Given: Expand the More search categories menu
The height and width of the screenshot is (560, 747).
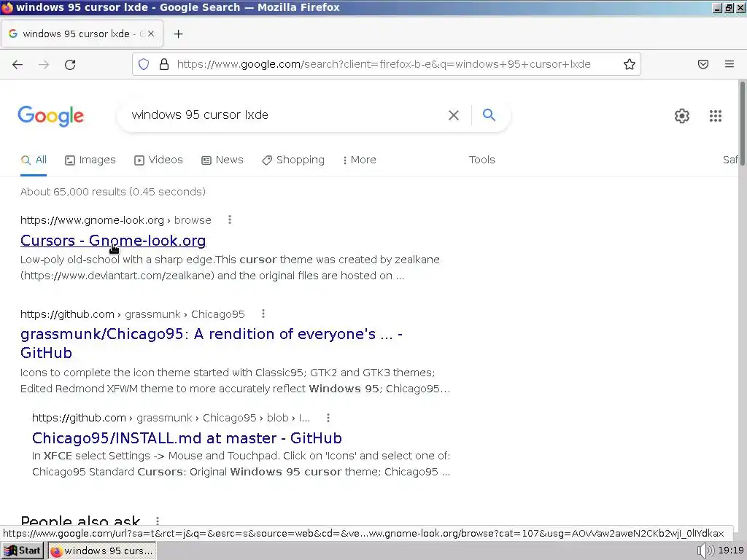Looking at the screenshot, I should pos(359,160).
